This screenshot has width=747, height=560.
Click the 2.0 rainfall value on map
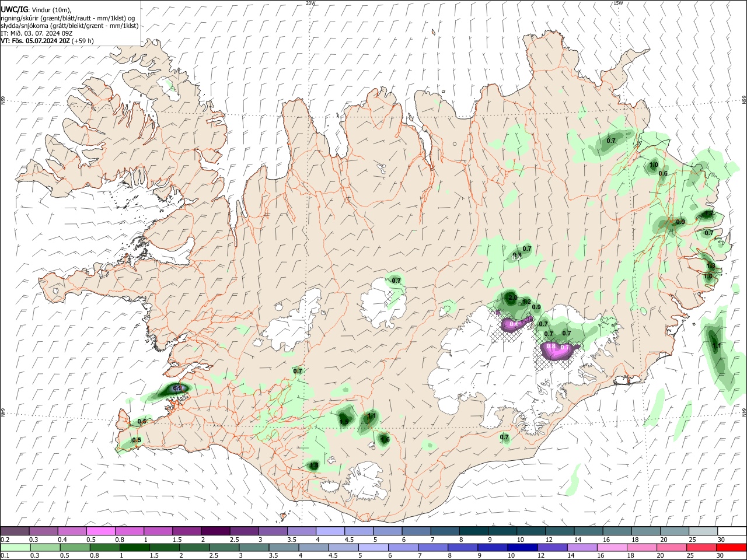[513, 297]
